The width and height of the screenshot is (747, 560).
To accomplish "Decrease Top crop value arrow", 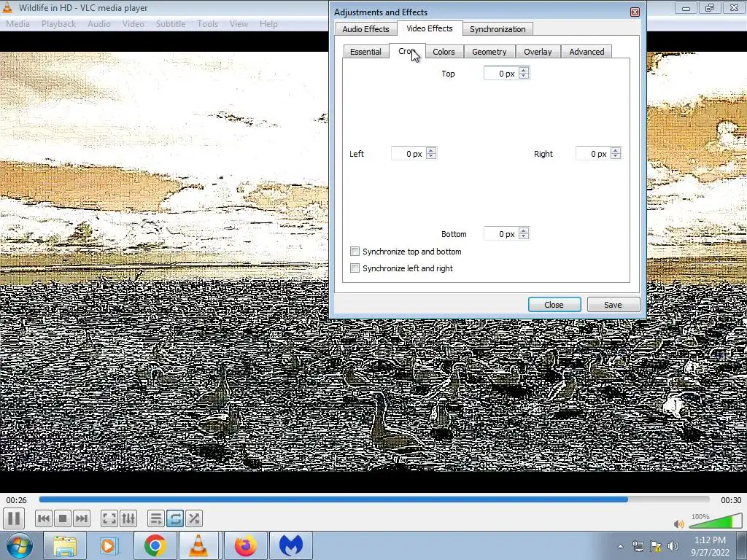I will (524, 76).
